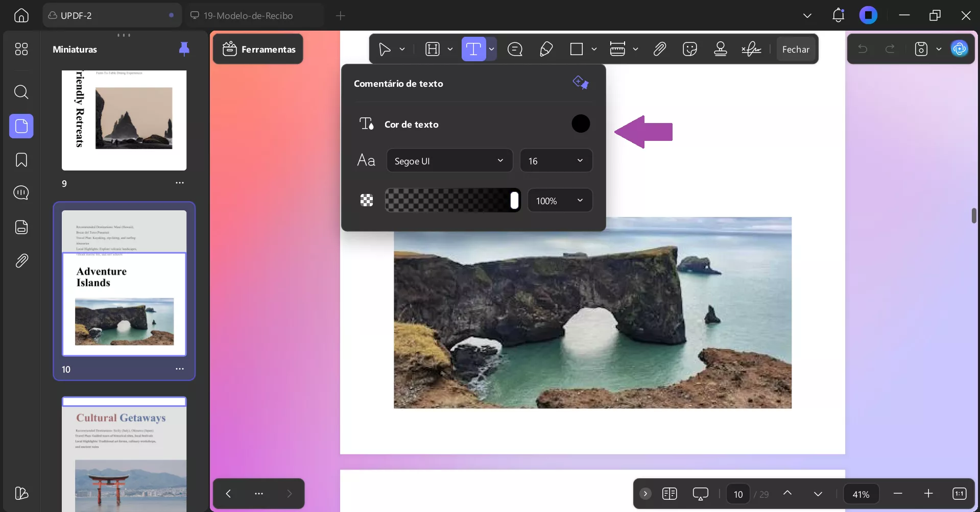Unpin the Miniaturas panel
The width and height of the screenshot is (980, 512).
coord(184,49)
